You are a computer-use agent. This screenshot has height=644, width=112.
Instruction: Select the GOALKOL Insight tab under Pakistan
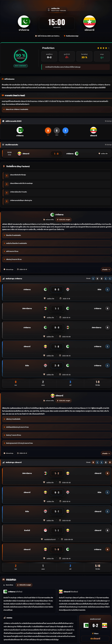pos(64,219)
